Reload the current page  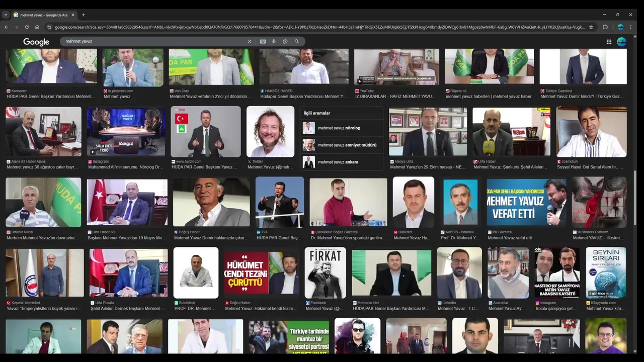coord(27,27)
